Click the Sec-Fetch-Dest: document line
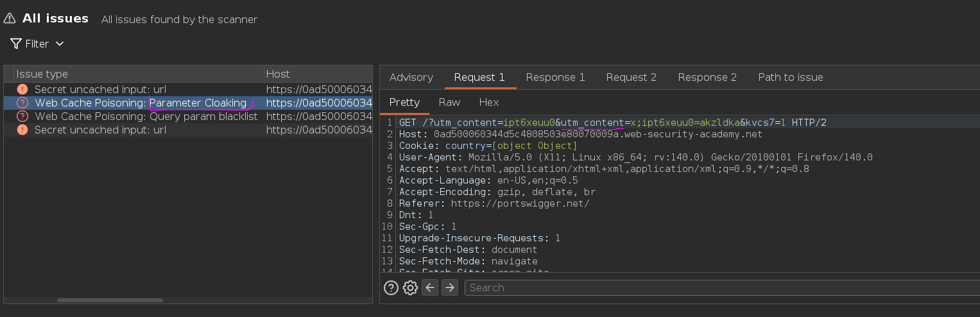Image resolution: width=980 pixels, height=317 pixels. coord(468,250)
